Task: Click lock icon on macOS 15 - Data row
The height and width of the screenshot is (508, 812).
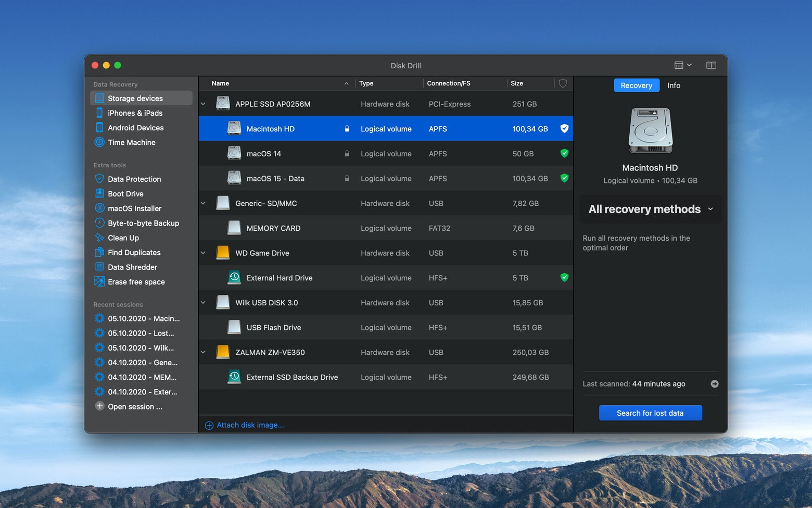Action: (347, 178)
